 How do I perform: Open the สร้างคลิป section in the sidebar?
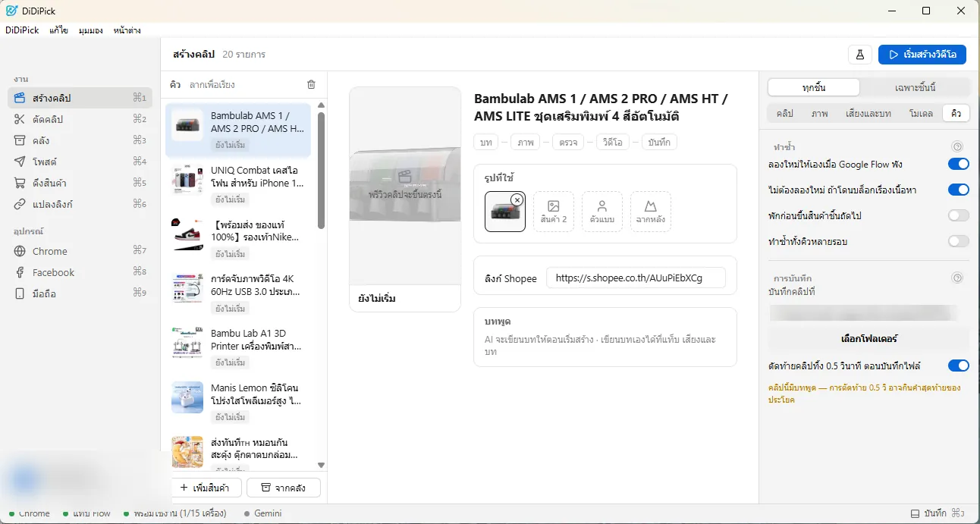coord(80,98)
